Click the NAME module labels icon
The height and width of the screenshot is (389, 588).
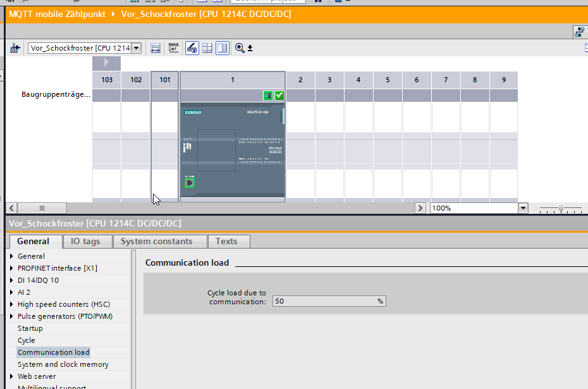coord(173,48)
